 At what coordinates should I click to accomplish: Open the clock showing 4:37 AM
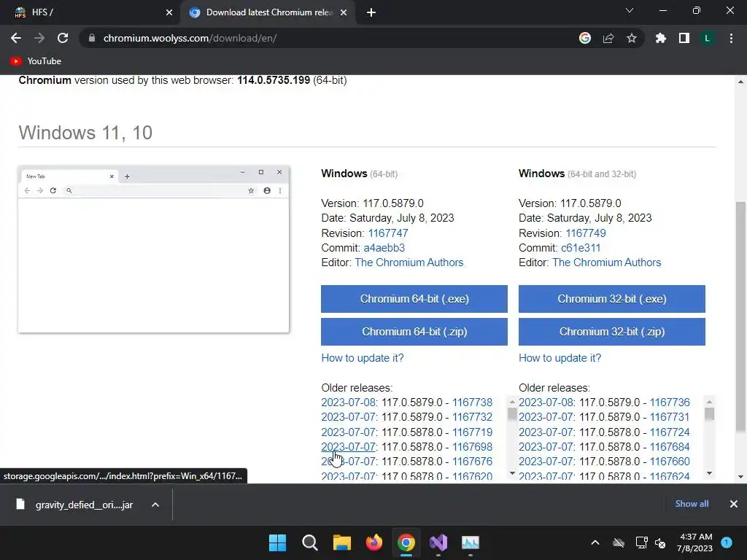pyautogui.click(x=695, y=542)
